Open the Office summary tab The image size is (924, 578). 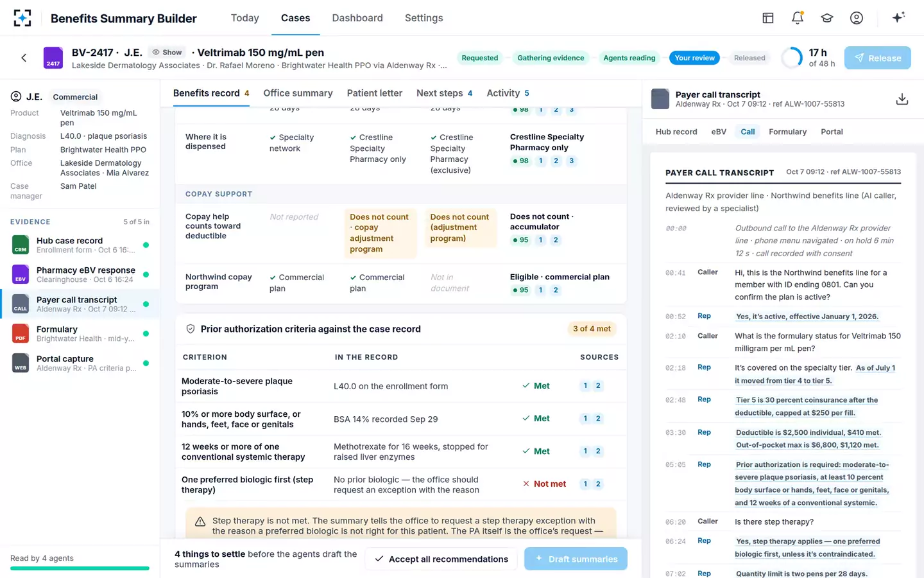coord(298,93)
